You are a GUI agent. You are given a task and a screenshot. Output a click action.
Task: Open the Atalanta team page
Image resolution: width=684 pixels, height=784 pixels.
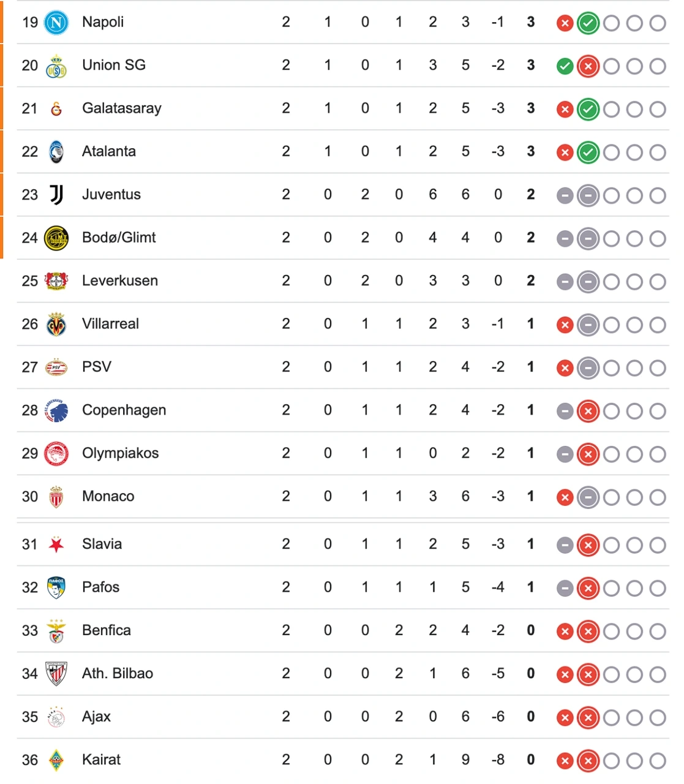point(109,151)
